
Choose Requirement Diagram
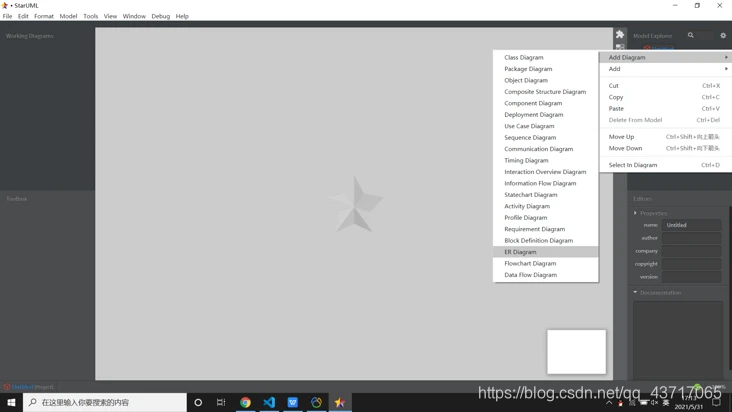click(x=546, y=229)
